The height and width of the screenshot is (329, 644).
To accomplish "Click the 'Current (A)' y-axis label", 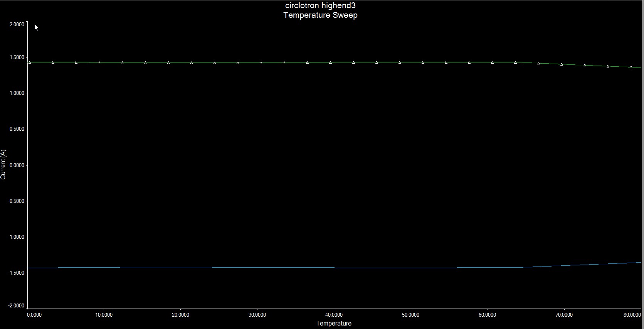I will coord(3,165).
